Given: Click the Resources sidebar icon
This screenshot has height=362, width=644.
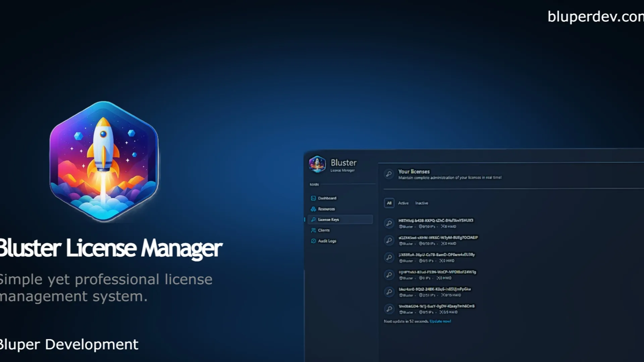Looking at the screenshot, I should point(313,209).
